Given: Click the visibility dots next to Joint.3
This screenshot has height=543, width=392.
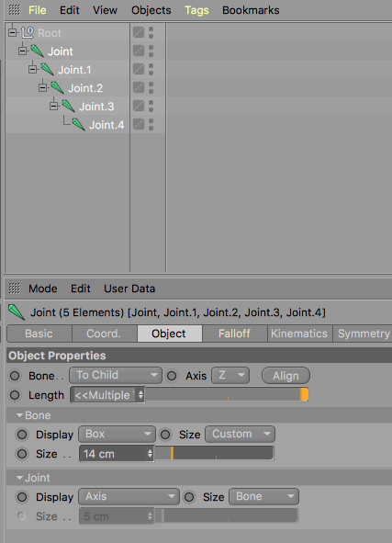Looking at the screenshot, I should click(151, 106).
